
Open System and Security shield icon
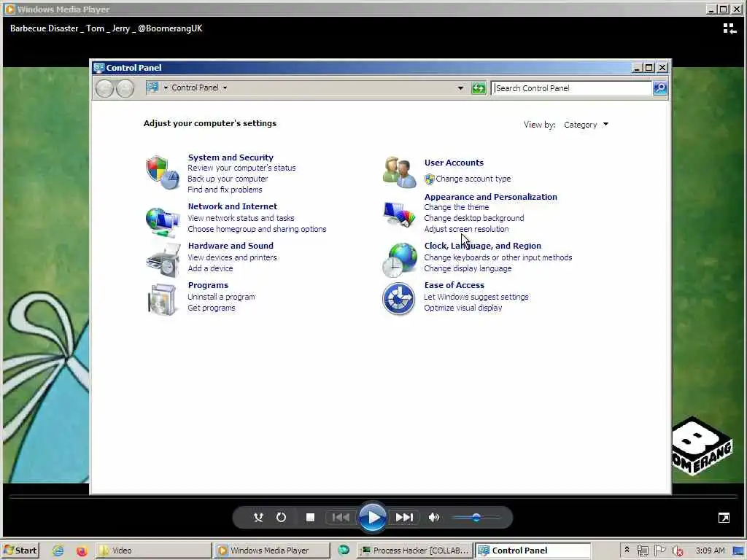[x=163, y=172]
